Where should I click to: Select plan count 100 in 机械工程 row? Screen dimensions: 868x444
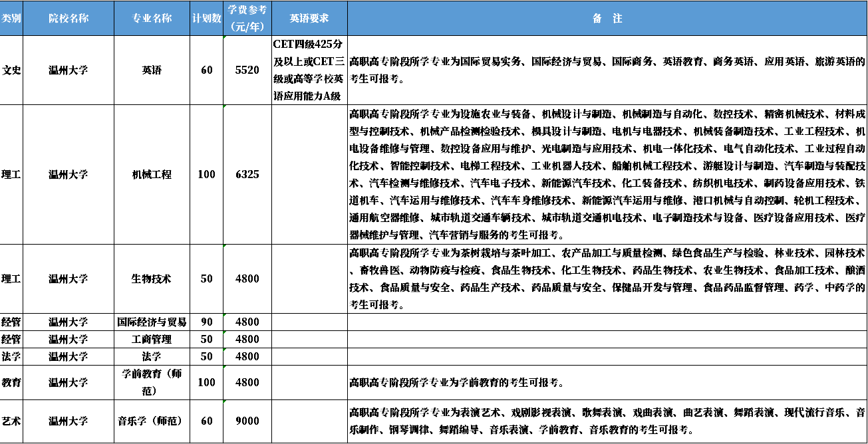coord(207,175)
